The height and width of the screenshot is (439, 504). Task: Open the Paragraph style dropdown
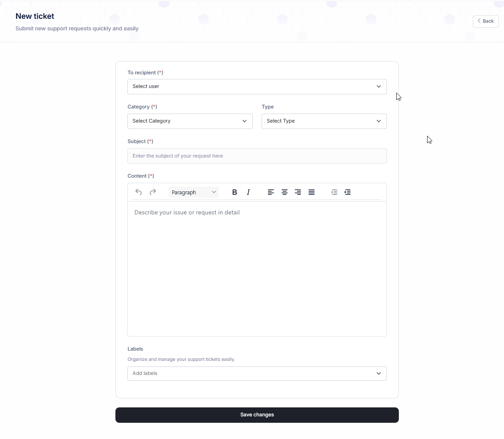click(193, 192)
